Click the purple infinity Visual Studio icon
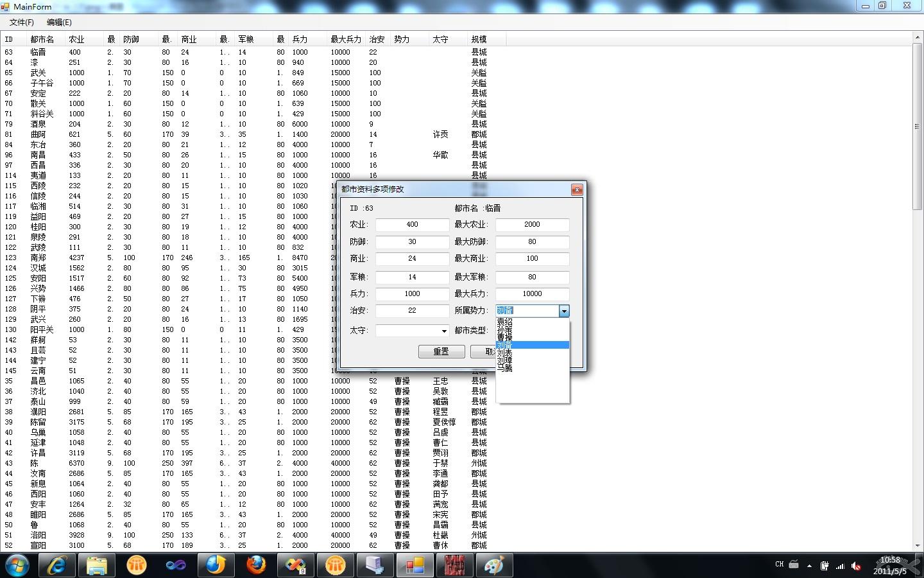924x578 pixels. point(176,565)
